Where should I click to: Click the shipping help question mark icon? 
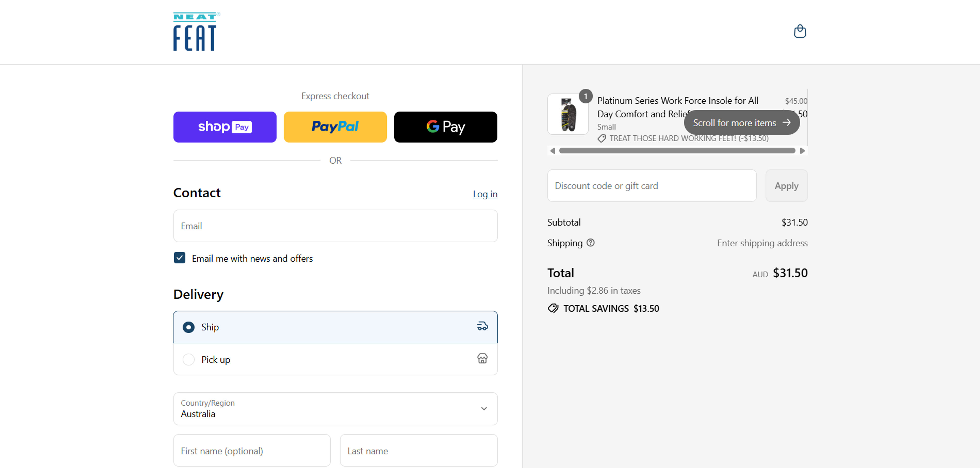(x=591, y=243)
